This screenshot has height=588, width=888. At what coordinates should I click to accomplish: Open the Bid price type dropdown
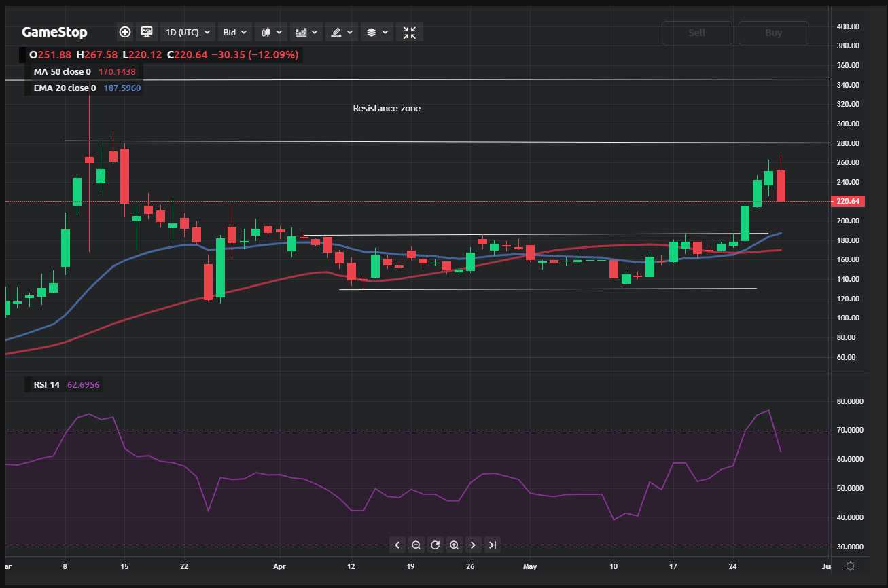coord(235,32)
